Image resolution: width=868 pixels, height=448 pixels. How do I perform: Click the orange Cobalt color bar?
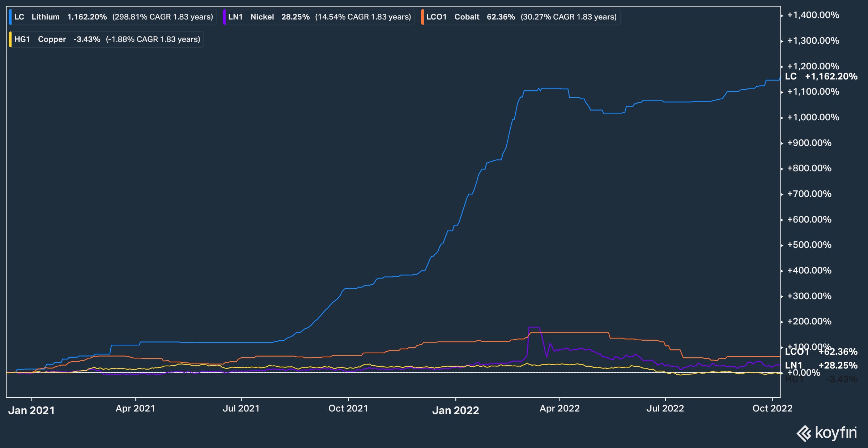pos(422,17)
